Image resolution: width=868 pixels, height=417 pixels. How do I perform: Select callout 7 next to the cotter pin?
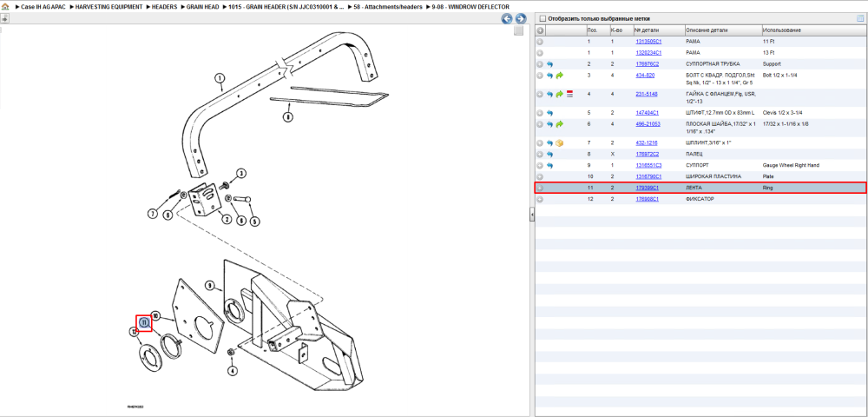click(151, 213)
